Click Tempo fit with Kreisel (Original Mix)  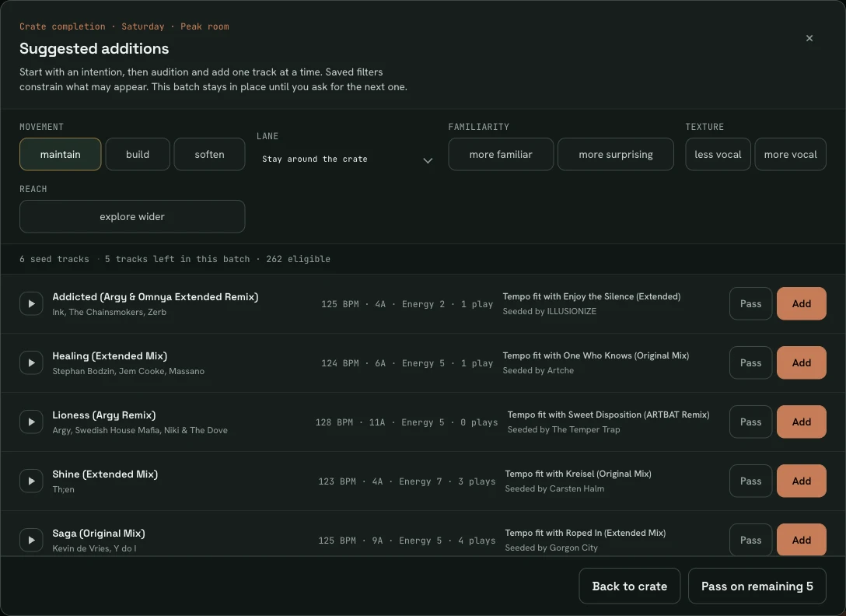point(578,474)
